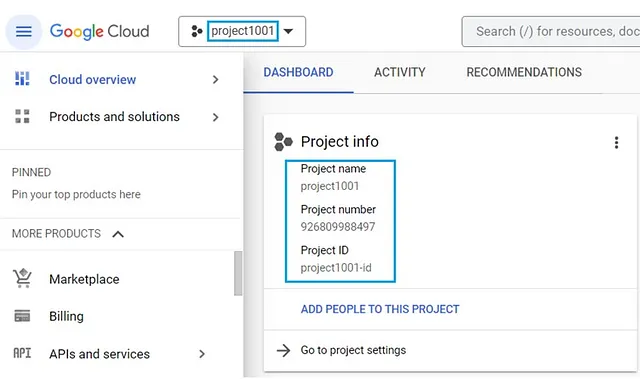Click the Project info hexagon icon
This screenshot has width=640, height=379.
coord(283,142)
